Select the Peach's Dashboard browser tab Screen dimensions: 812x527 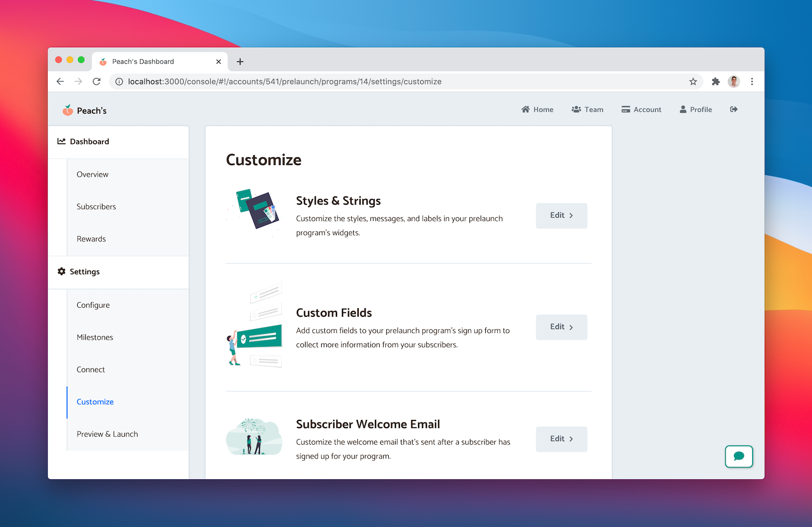[160, 61]
